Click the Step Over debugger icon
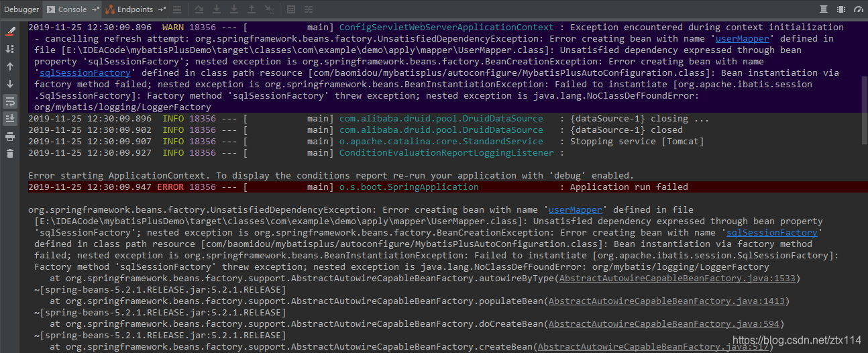This screenshot has width=868, height=353. point(199,9)
